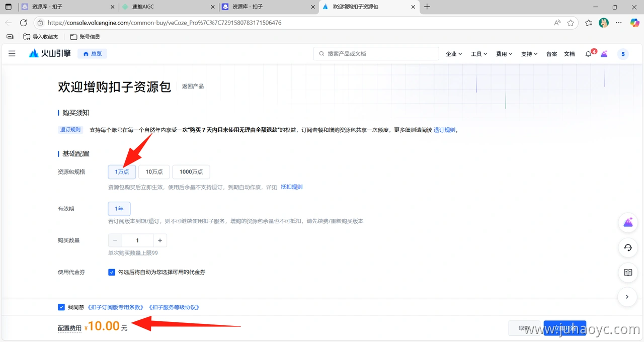Image resolution: width=644 pixels, height=342 pixels.
Task: Click the 配置费用 label
Action: pos(69,328)
